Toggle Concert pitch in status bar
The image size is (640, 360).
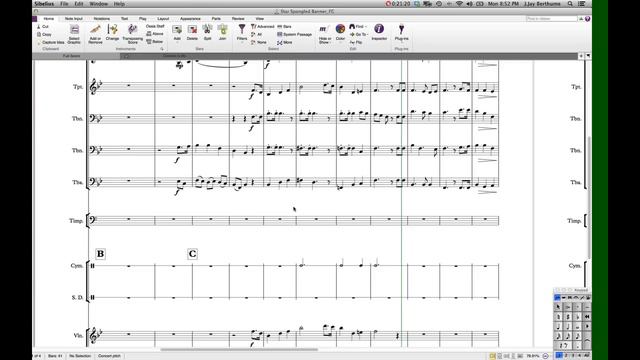pos(109,356)
